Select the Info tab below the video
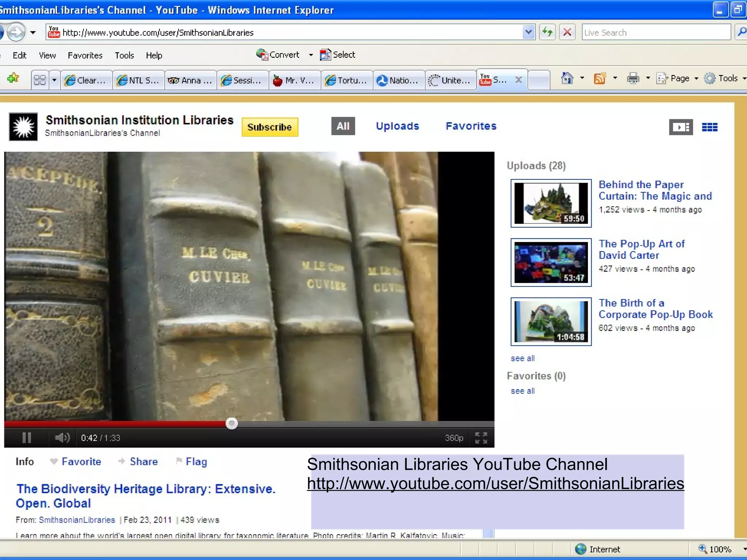Viewport: 747px width, 560px height. pyautogui.click(x=25, y=462)
